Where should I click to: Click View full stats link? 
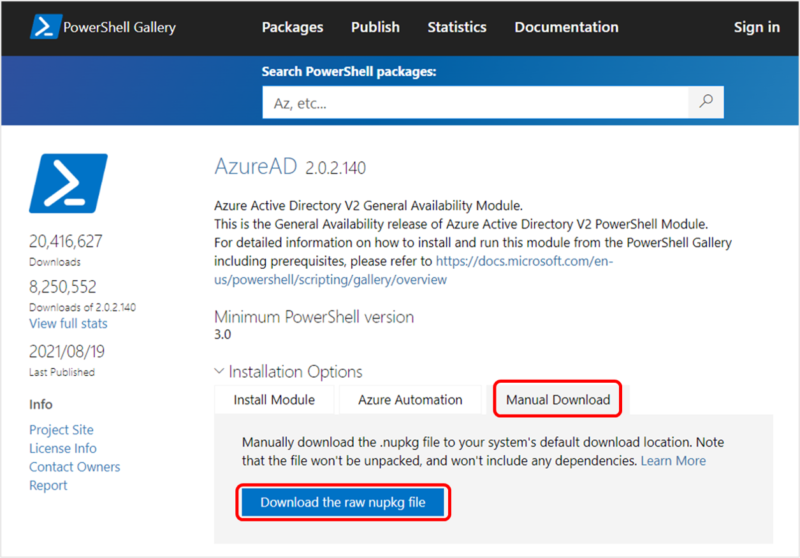(x=68, y=324)
